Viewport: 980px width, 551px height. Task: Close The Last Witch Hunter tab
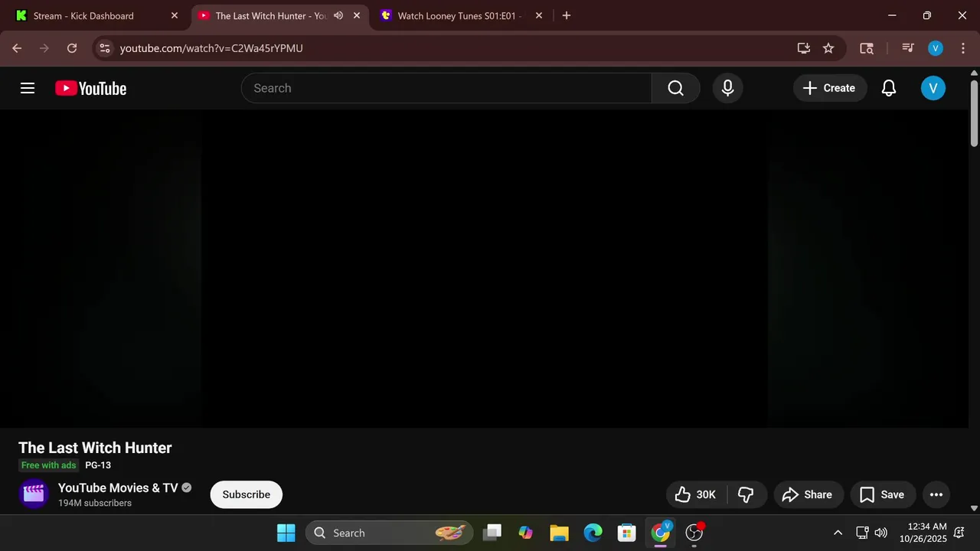[356, 15]
